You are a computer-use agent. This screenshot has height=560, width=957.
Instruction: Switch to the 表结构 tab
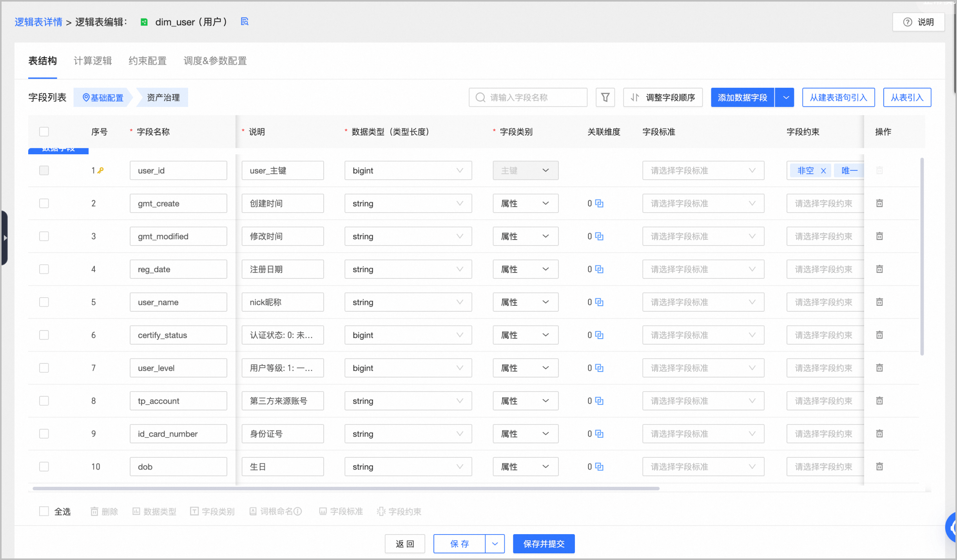pyautogui.click(x=42, y=61)
